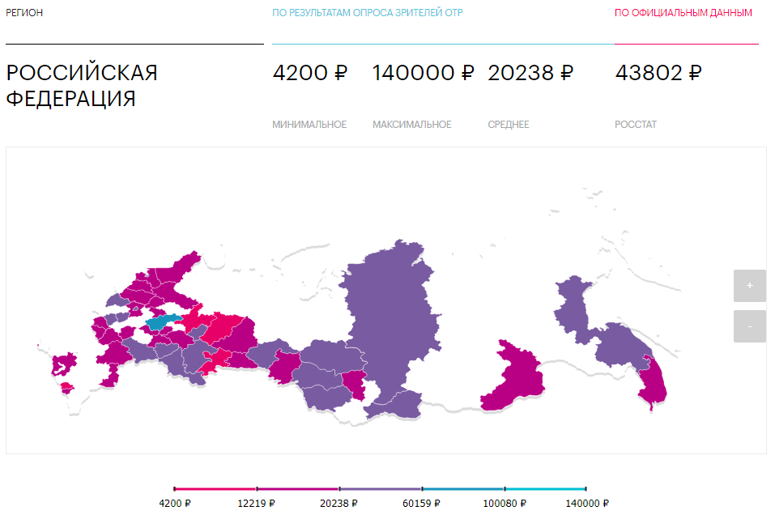The image size is (775, 532).
Task: Click the МАКСИМАЛЬНОЕ label
Action: 412,125
